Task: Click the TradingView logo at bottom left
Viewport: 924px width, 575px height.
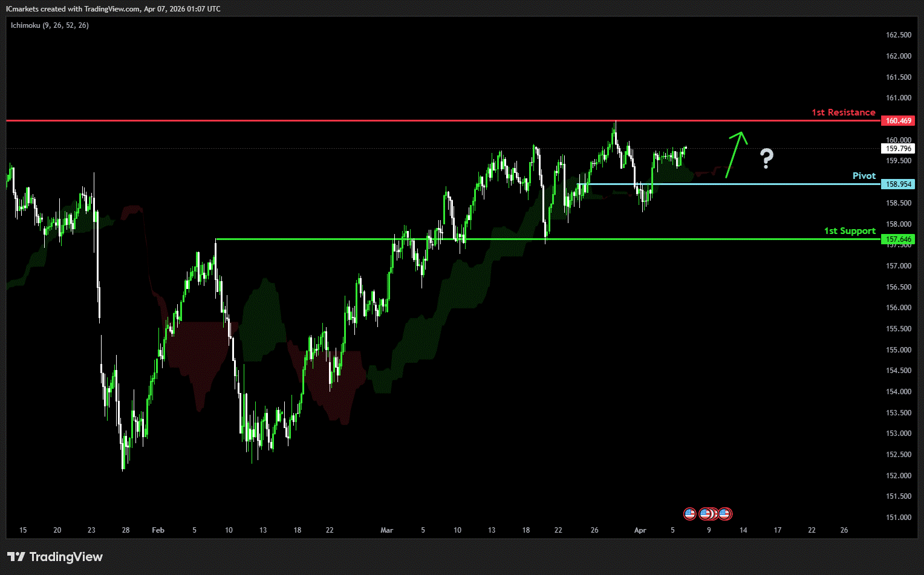Action: click(55, 557)
